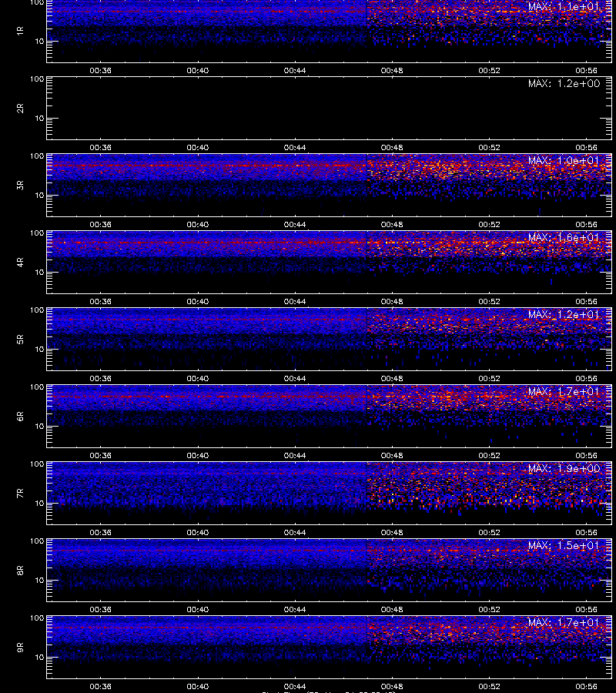Click the 4R spectrogram plot area
This screenshot has height=693, width=616.
click(330, 262)
